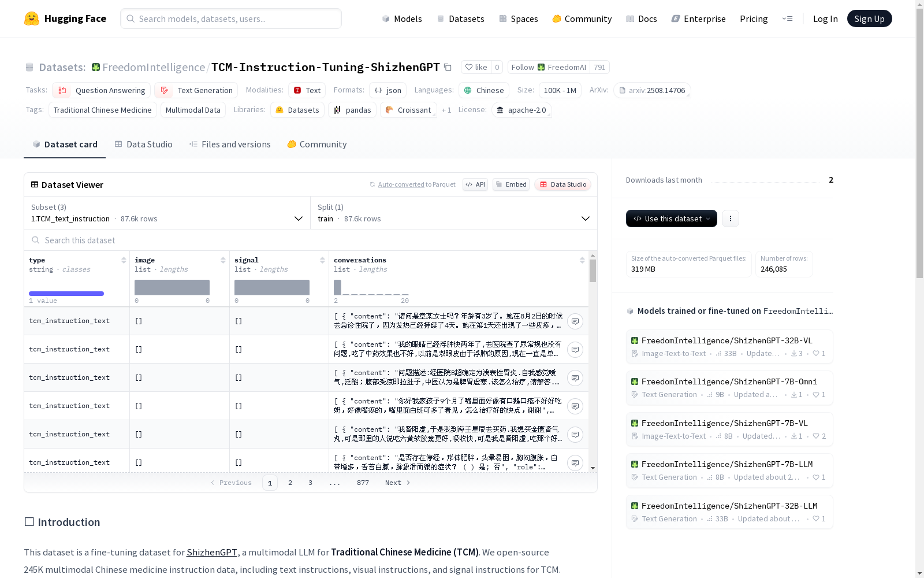Open chat view for the first conversation row
924x578 pixels.
pos(575,321)
